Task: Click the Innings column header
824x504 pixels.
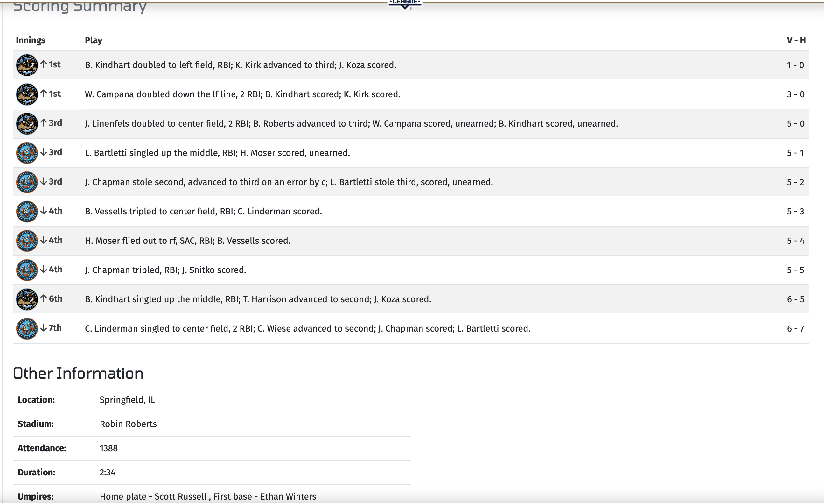Action: point(31,40)
